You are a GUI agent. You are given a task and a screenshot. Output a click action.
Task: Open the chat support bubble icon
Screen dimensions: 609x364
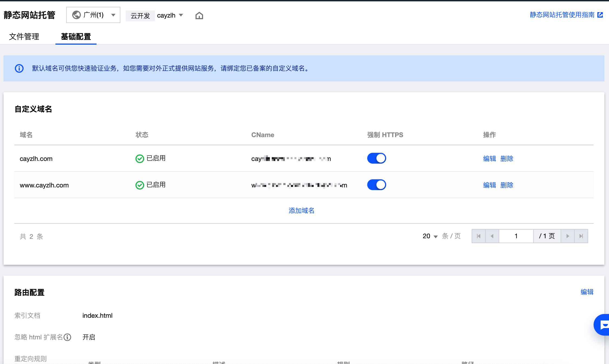tap(603, 325)
